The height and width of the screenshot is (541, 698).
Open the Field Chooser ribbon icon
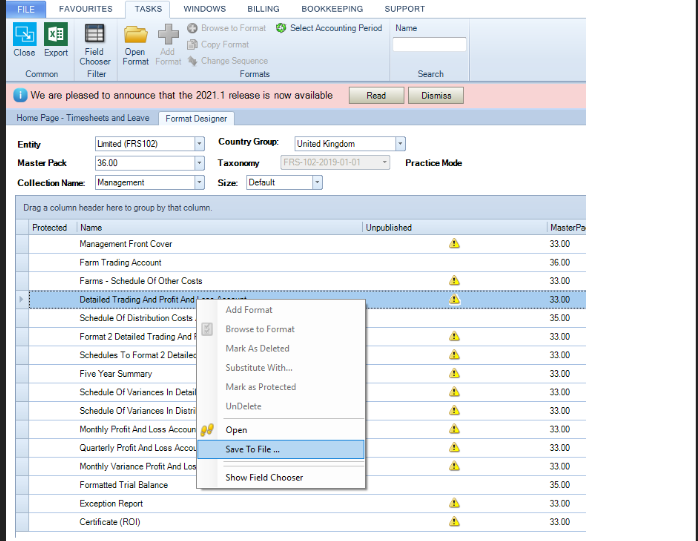pyautogui.click(x=94, y=36)
